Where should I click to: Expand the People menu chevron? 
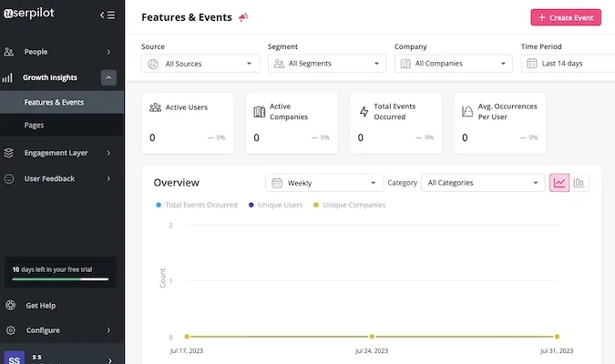click(108, 52)
